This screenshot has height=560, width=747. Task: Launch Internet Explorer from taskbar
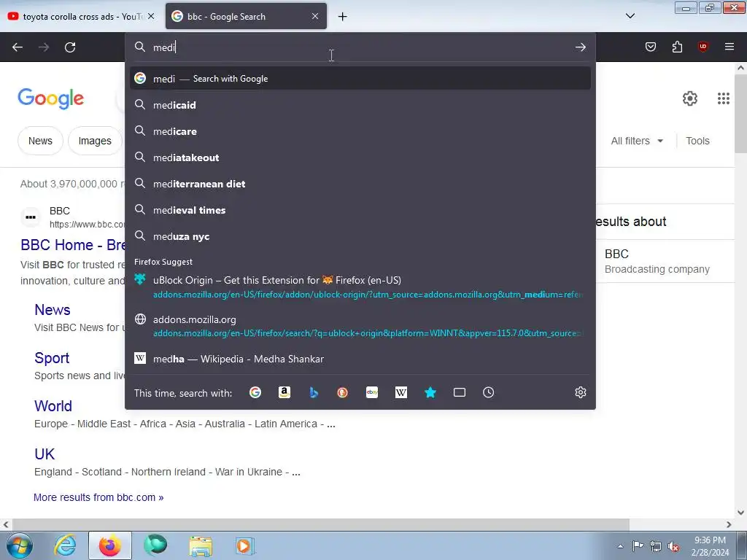[65, 545]
